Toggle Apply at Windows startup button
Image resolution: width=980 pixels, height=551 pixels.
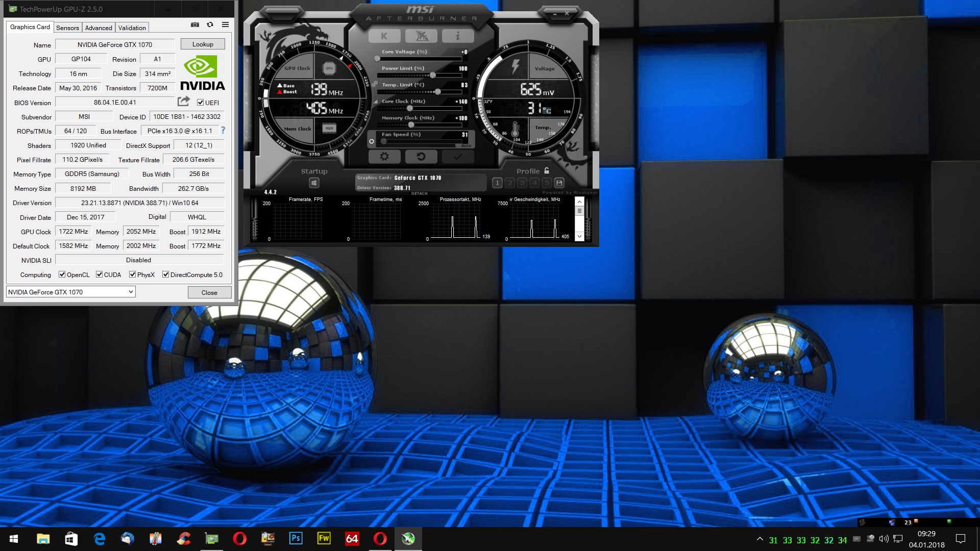coord(314,183)
